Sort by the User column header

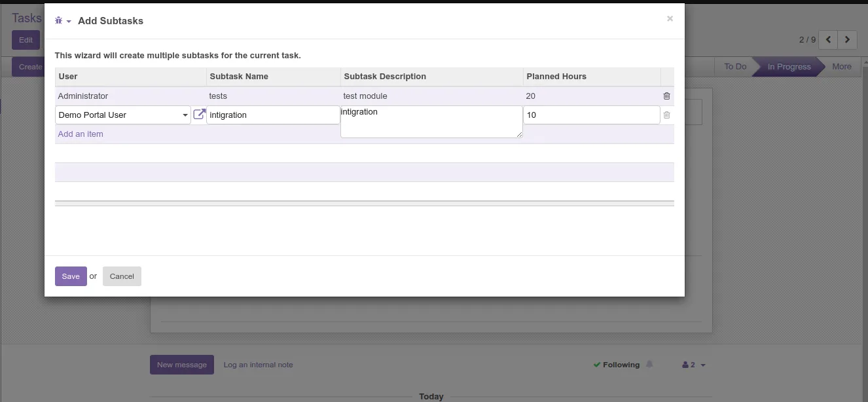pos(130,77)
